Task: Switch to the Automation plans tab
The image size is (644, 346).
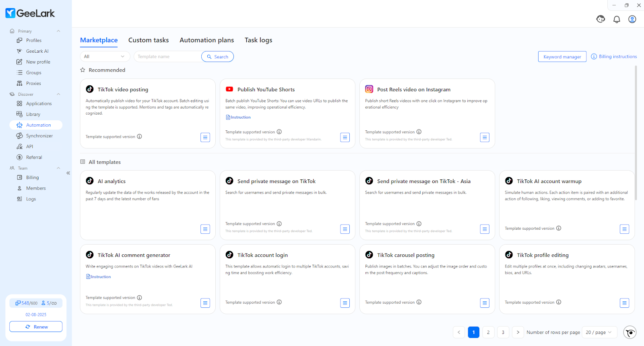Action: click(207, 40)
